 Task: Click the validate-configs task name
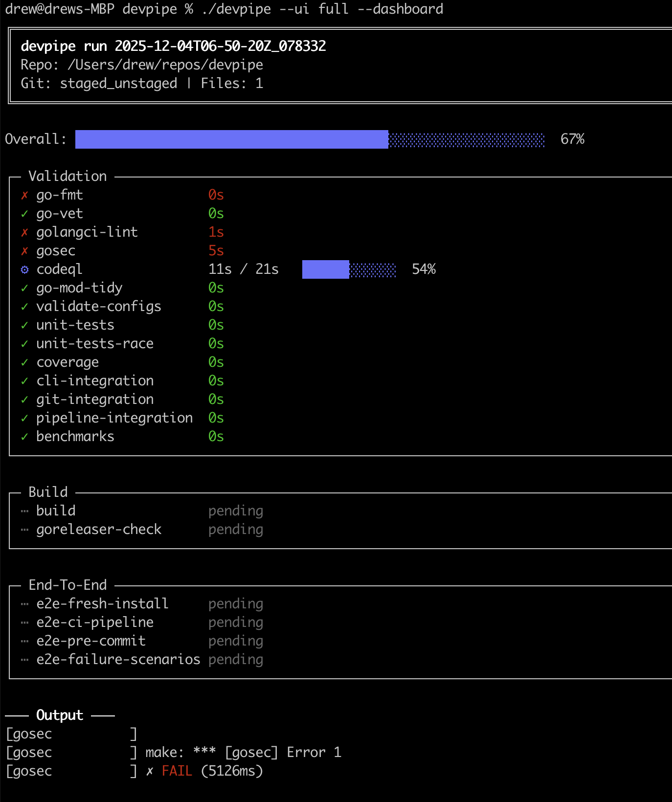coord(99,307)
